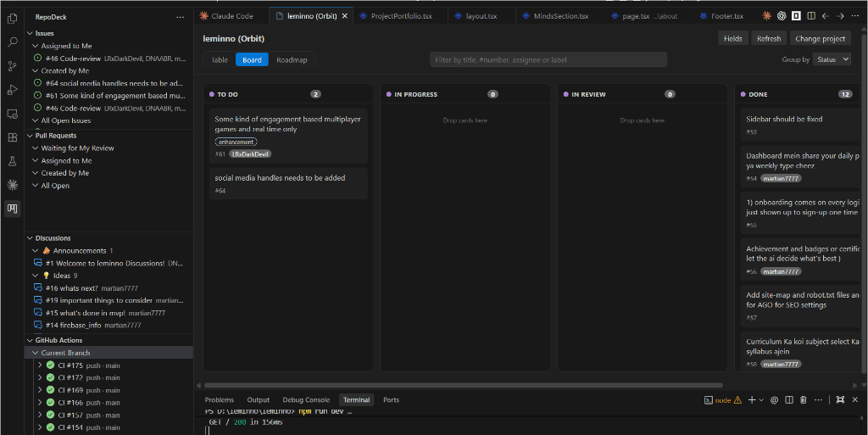
Task: Collapse the Issues section
Action: [30, 33]
